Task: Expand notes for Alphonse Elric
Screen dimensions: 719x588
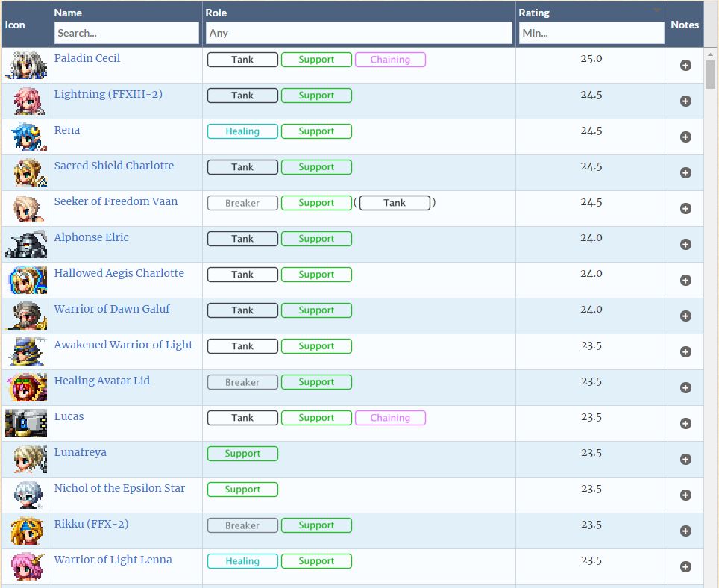Action: pos(685,244)
